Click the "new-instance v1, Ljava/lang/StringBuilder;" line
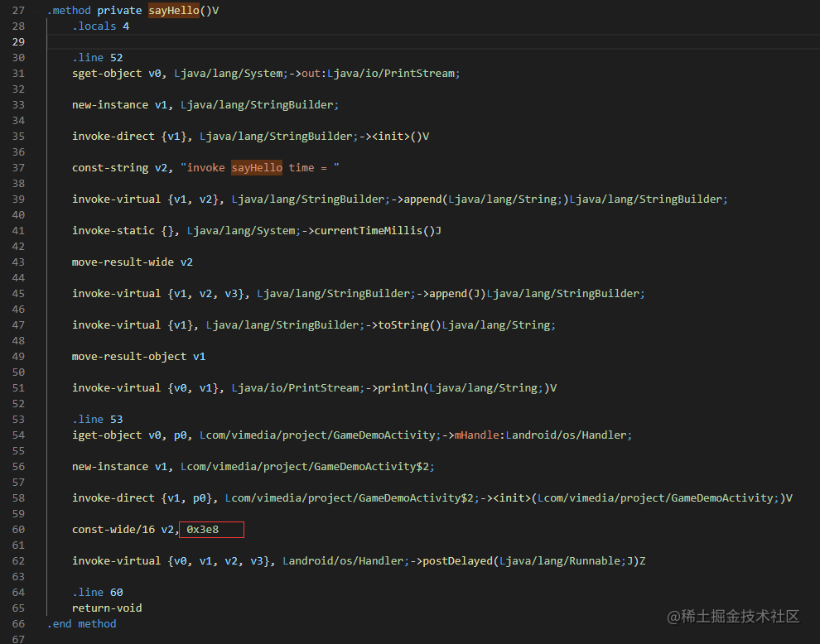The image size is (820, 644). pos(205,104)
